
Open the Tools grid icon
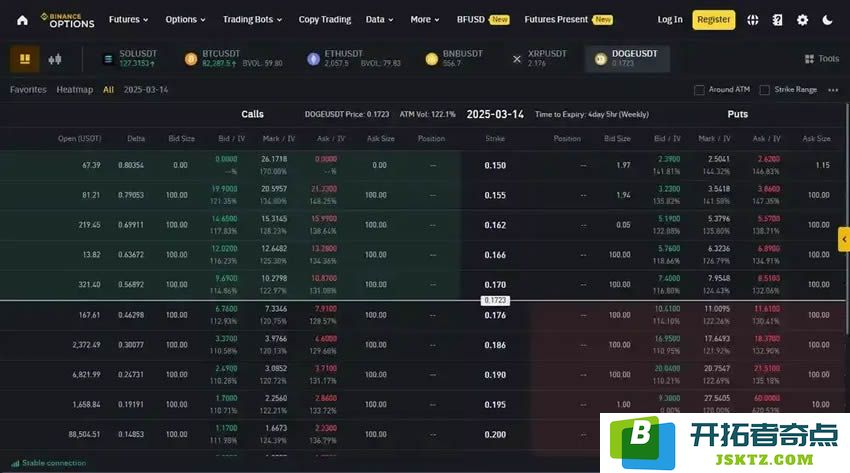(x=809, y=59)
